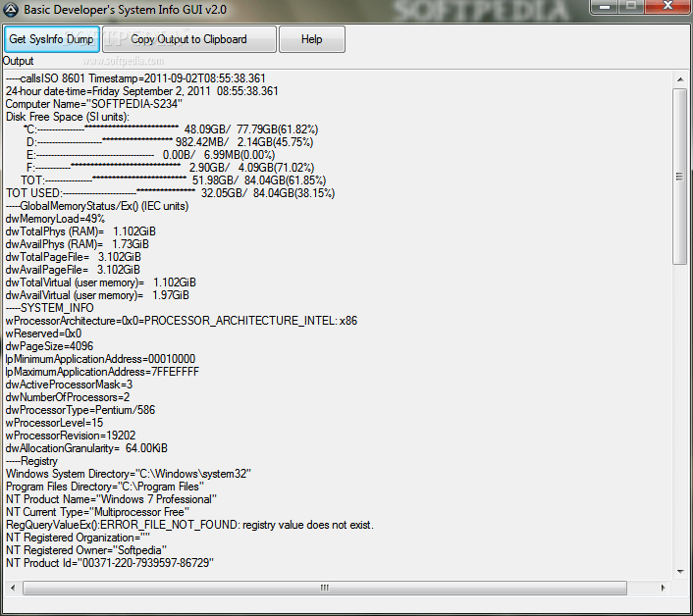Click the application icon in title bar
The image size is (693, 616).
tap(11, 9)
